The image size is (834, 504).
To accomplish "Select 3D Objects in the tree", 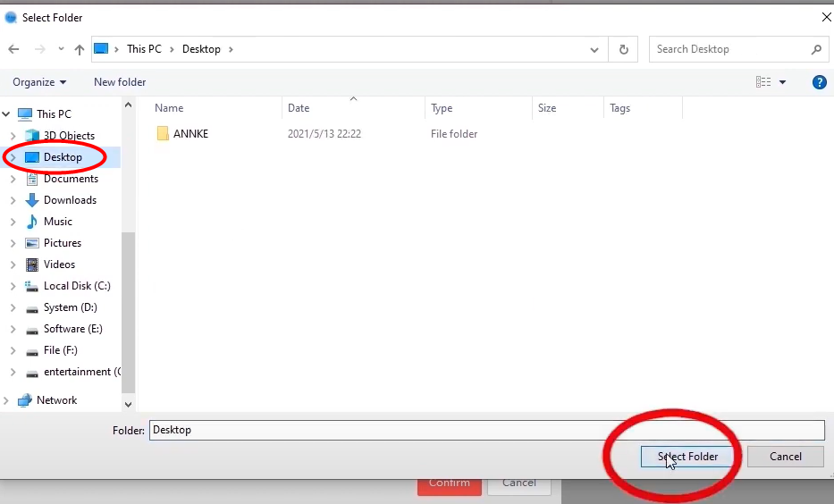I will (69, 136).
